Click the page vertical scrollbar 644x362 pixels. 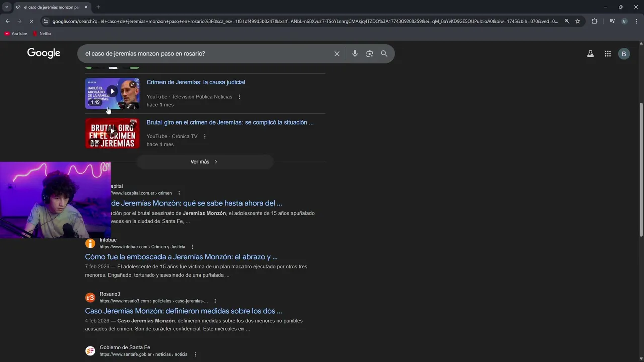pos(641,169)
